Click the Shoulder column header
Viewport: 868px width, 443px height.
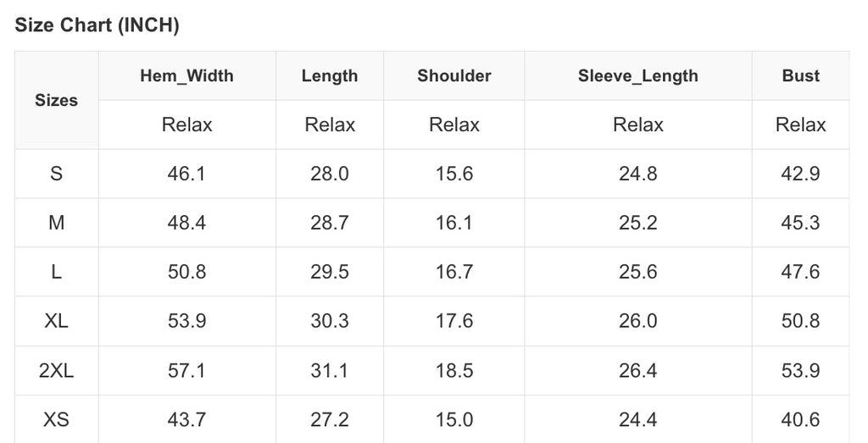(x=454, y=75)
